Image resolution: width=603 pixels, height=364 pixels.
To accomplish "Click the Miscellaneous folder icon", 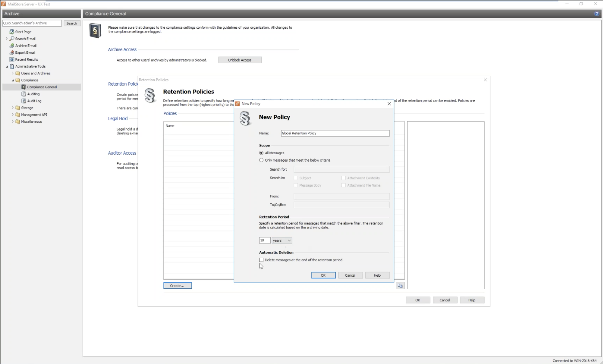I will tap(18, 122).
